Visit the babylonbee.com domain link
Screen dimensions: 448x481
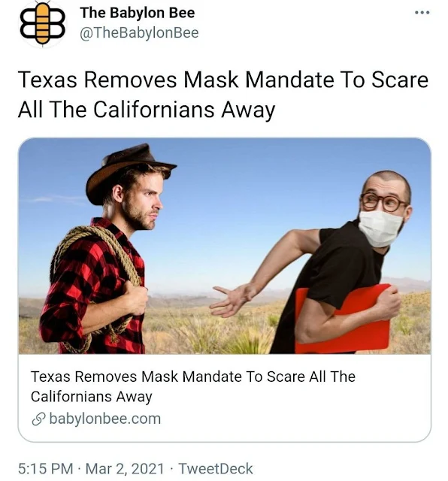(x=105, y=419)
